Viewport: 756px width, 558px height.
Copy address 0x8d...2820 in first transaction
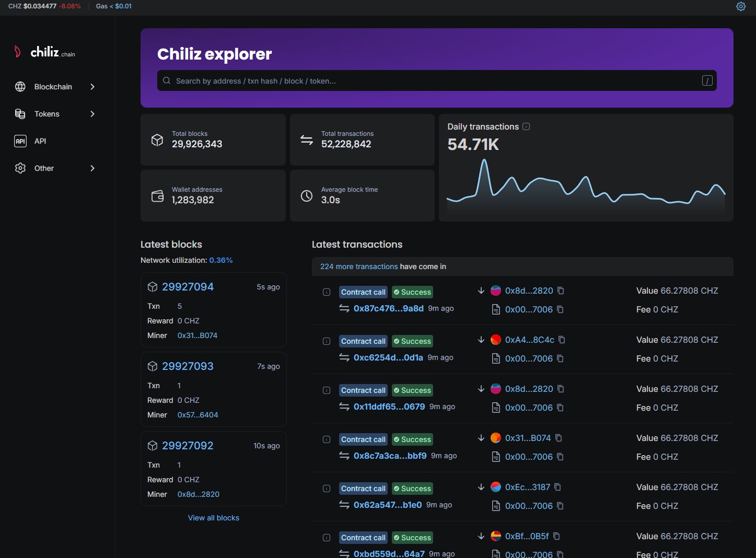coord(561,290)
